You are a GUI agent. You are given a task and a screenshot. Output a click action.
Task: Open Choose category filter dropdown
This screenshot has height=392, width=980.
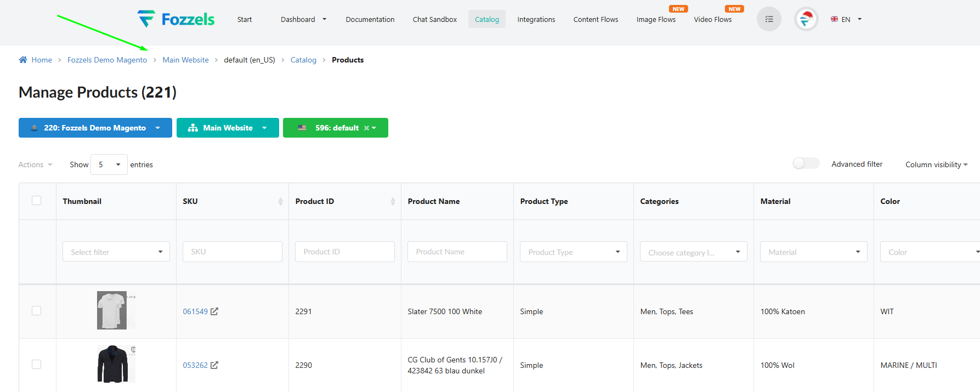(x=694, y=252)
